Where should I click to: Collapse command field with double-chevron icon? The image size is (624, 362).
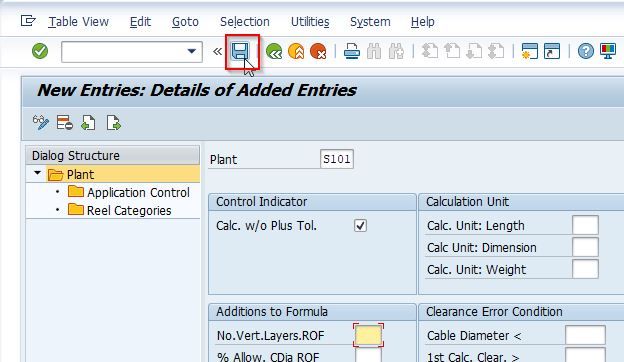pyautogui.click(x=217, y=51)
